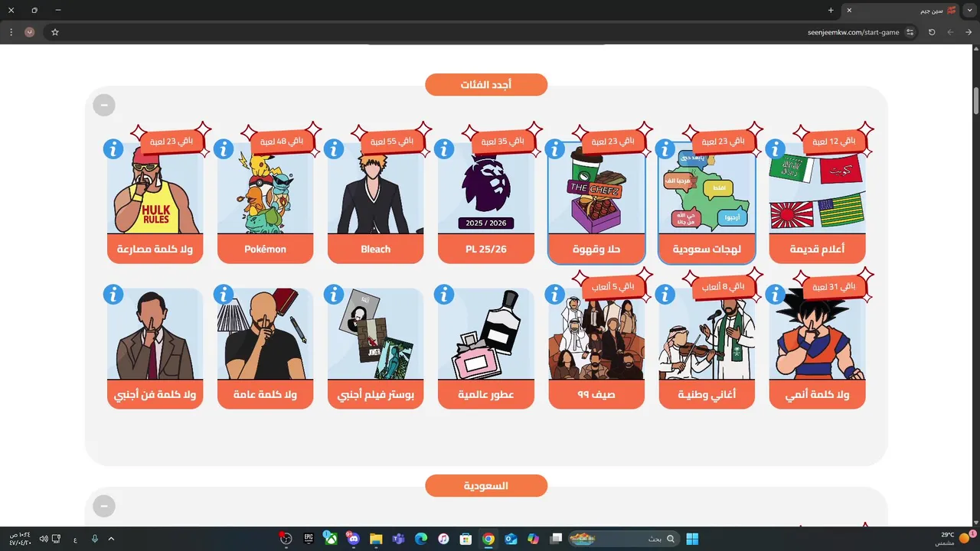Open info icon for بوستر فيلم أجنبي card
Viewport: 980px width, 551px height.
pyautogui.click(x=334, y=295)
